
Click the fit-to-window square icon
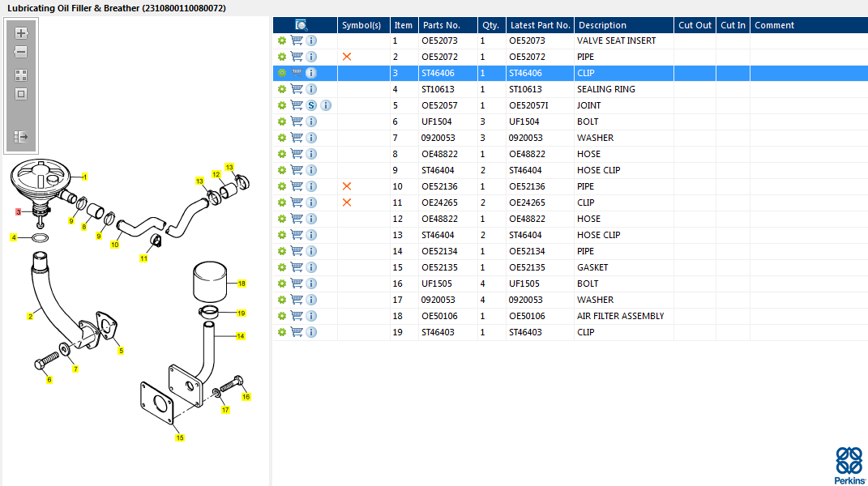tap(21, 94)
